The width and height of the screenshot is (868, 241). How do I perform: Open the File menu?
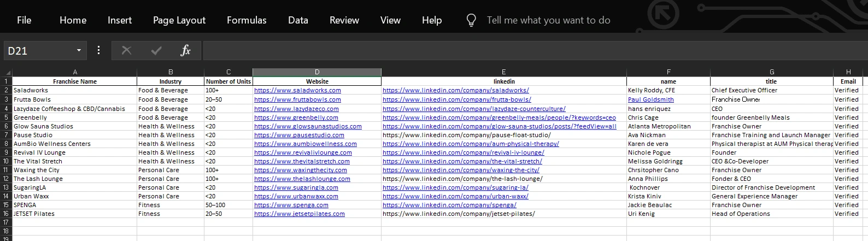pyautogui.click(x=24, y=20)
